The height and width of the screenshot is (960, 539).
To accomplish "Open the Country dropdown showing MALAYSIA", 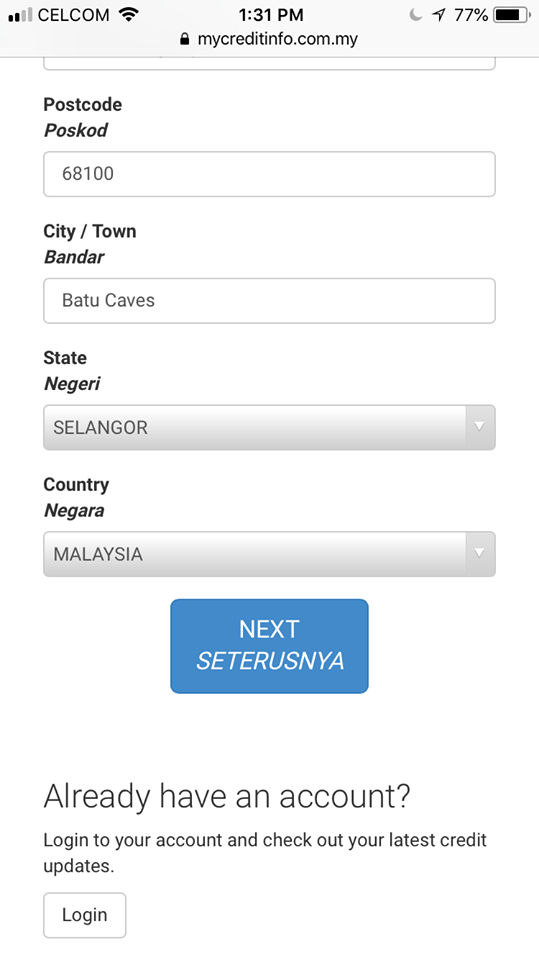I will (269, 554).
